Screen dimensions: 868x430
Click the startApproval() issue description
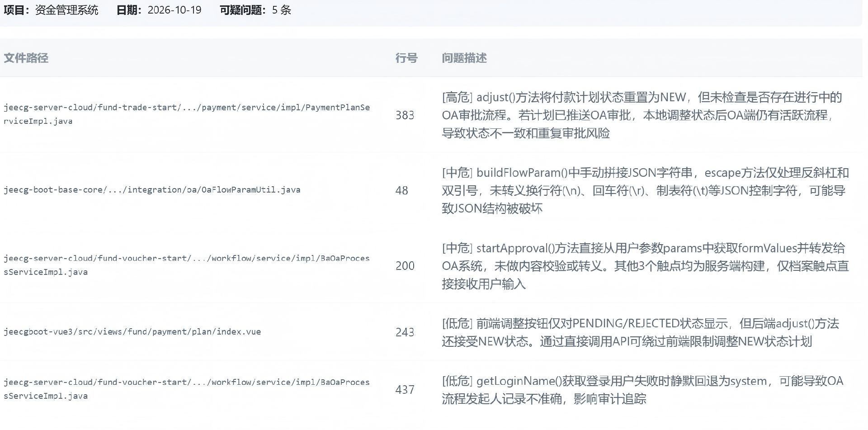tap(645, 266)
